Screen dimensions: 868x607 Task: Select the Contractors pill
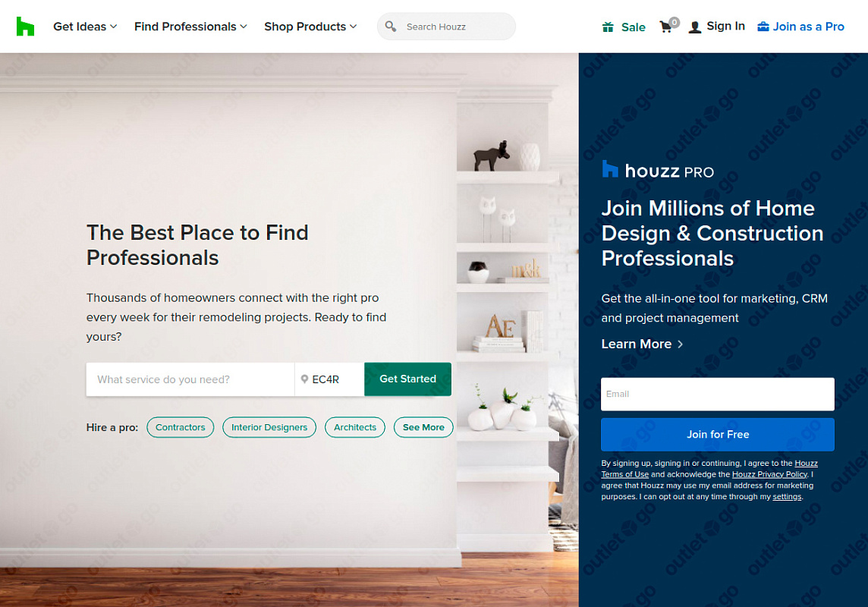point(180,427)
